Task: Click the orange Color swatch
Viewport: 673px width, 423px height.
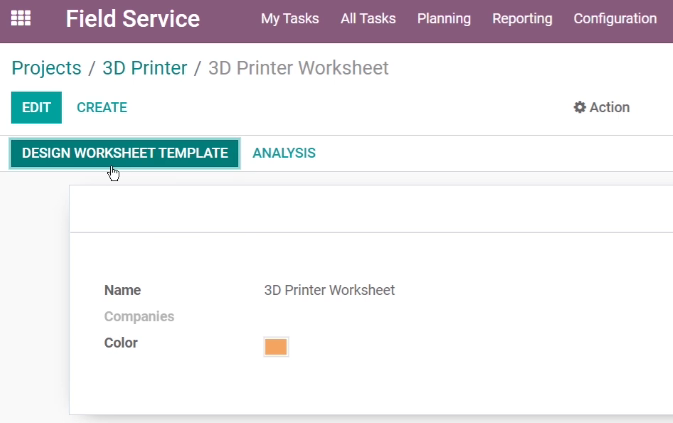Action: point(276,347)
